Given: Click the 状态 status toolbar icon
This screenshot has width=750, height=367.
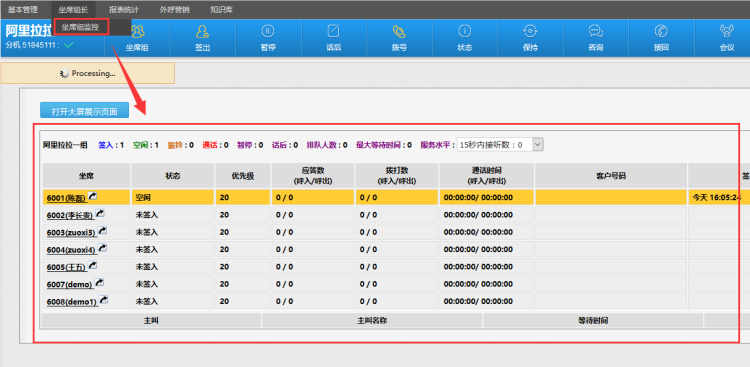Looking at the screenshot, I should (464, 31).
